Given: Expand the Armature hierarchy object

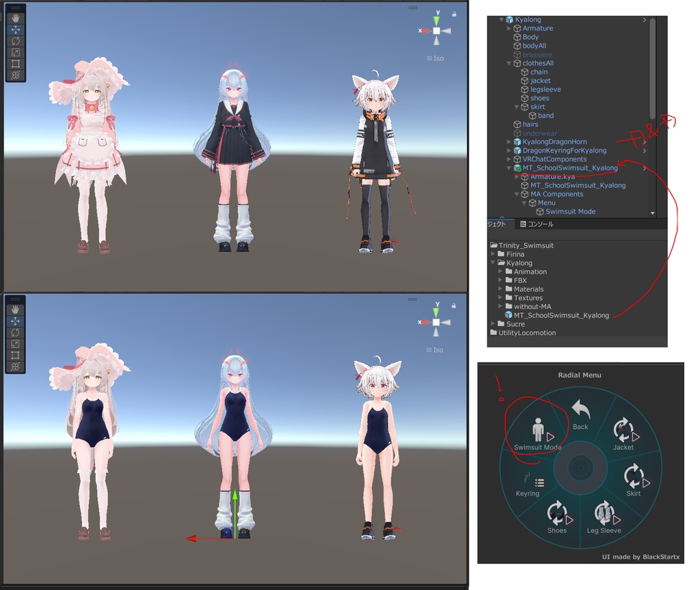Looking at the screenshot, I should 509,28.
